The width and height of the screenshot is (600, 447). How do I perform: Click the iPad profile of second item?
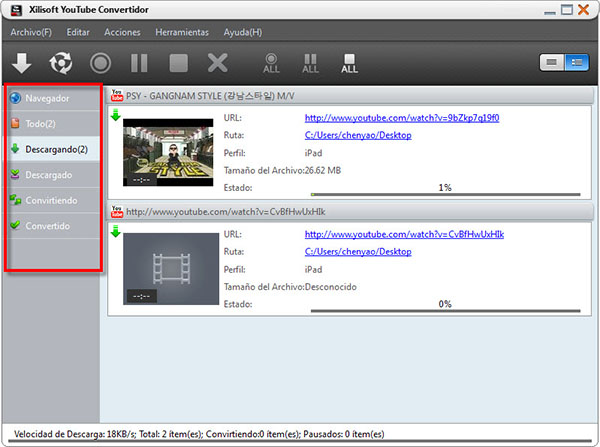tap(313, 269)
